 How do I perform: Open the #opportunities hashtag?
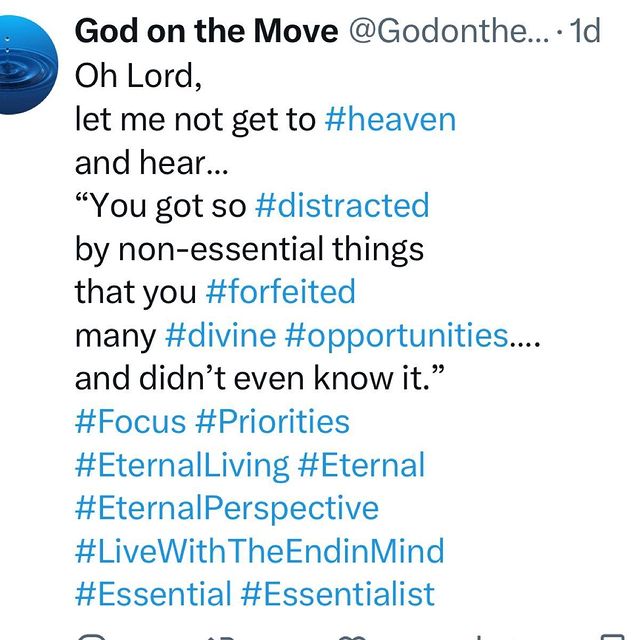pyautogui.click(x=397, y=337)
